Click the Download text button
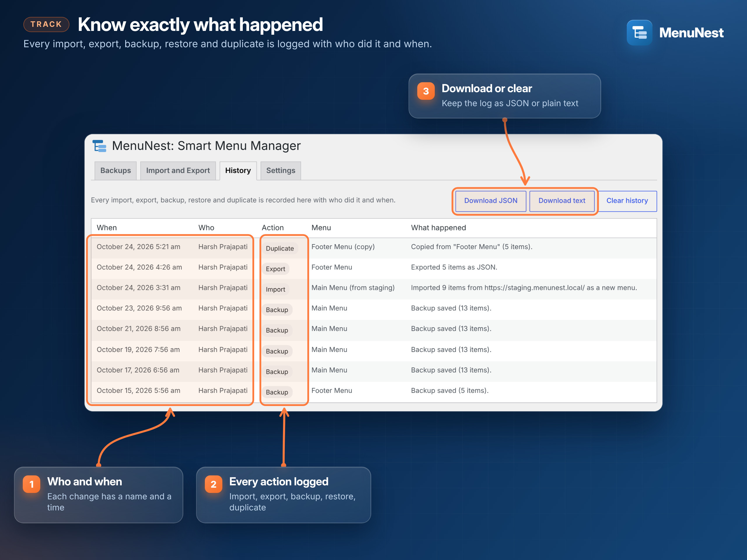 click(562, 201)
